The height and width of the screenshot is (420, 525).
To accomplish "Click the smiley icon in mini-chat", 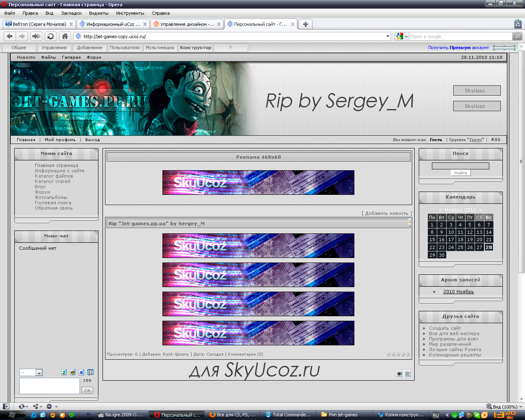I will (73, 372).
